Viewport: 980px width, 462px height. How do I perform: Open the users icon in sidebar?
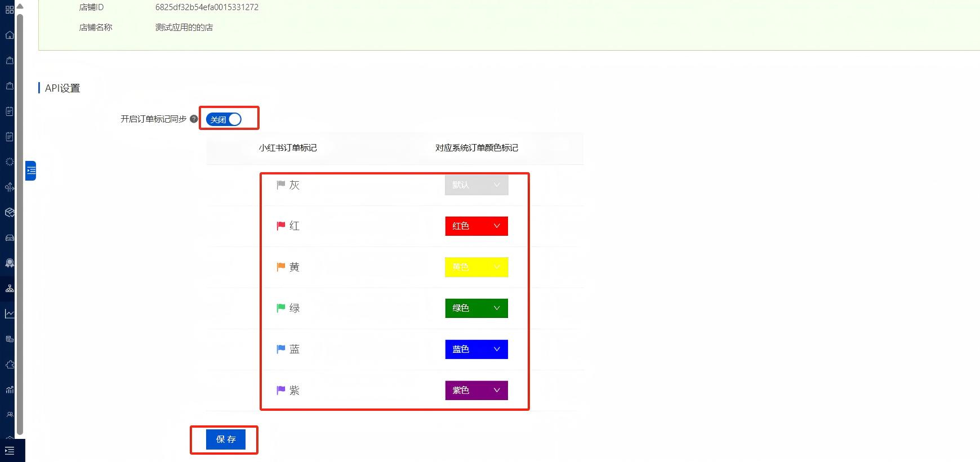coord(10,415)
